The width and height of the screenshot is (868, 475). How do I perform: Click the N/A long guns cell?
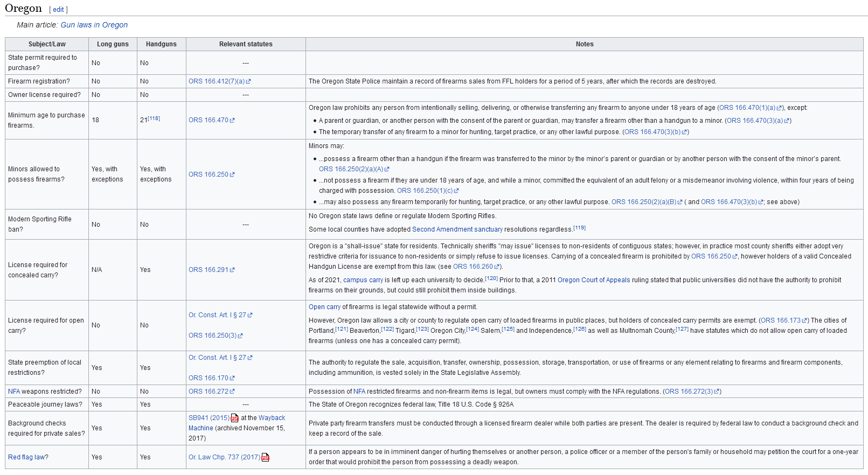113,270
